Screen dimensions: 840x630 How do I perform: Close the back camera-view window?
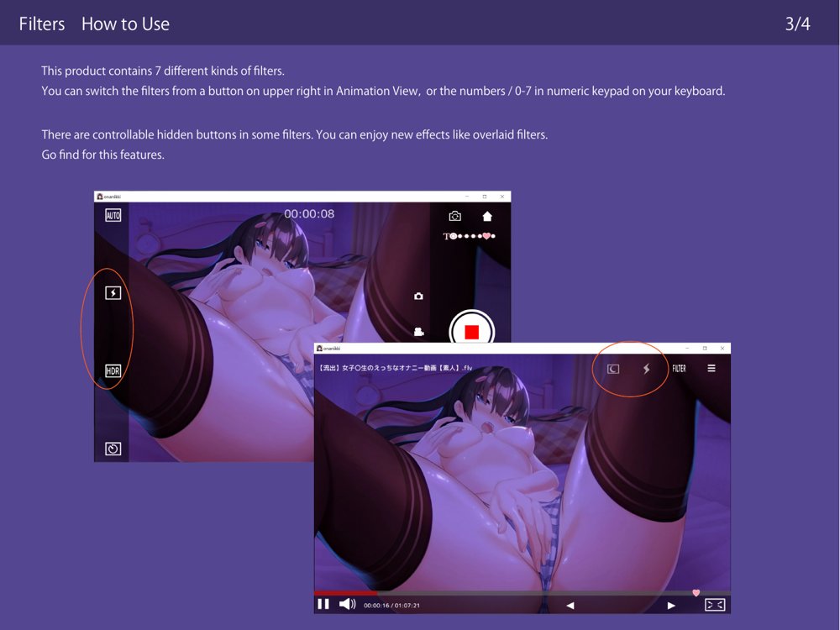(x=502, y=197)
